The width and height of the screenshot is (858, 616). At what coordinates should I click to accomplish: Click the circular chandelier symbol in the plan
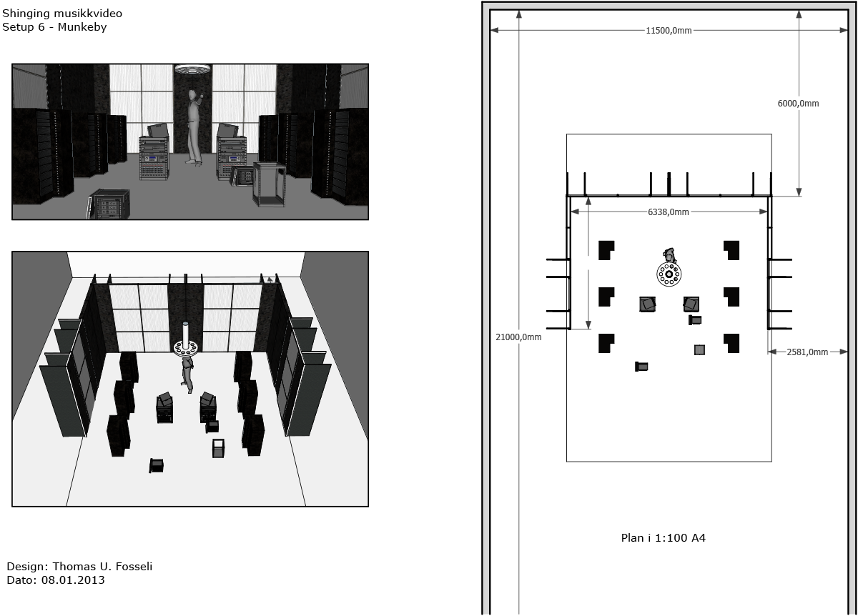pos(669,274)
